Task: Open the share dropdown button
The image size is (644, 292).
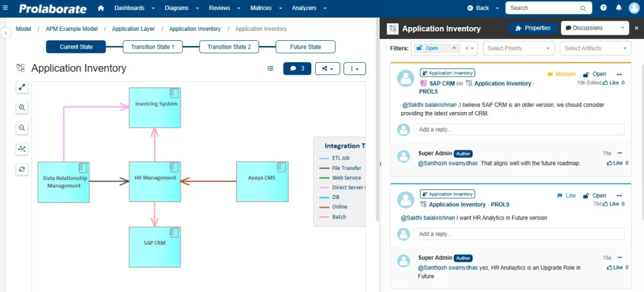Action: pyautogui.click(x=328, y=69)
